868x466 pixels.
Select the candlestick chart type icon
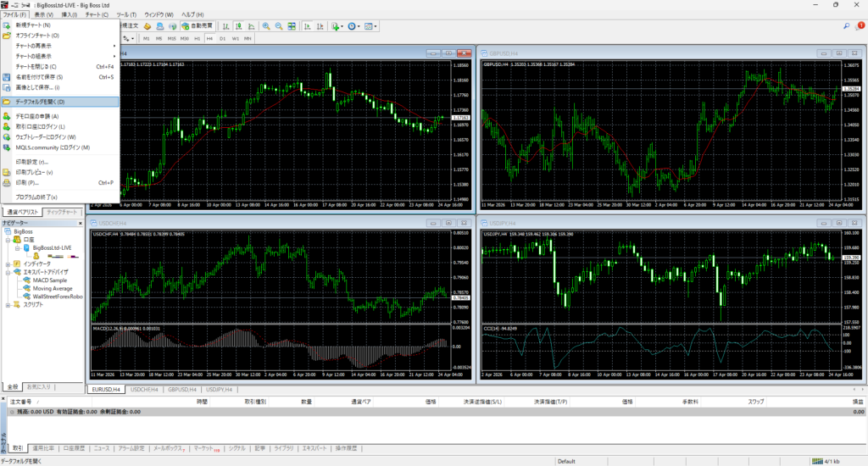coord(236,26)
